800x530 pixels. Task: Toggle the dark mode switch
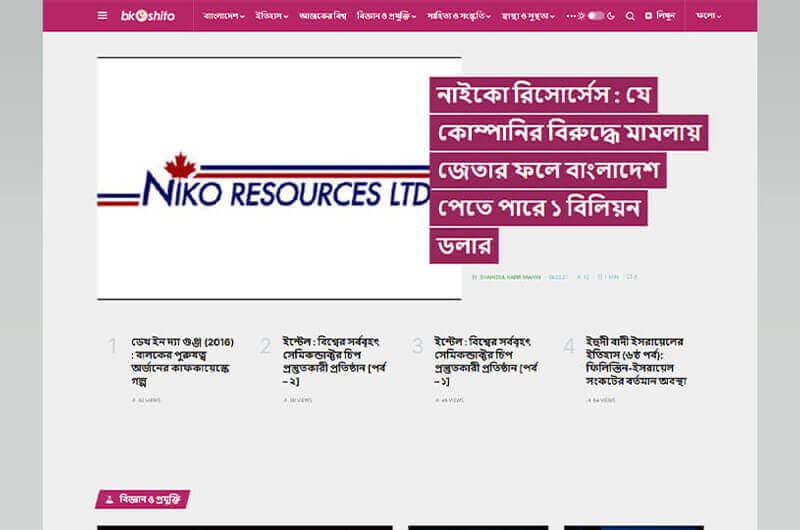pyautogui.click(x=596, y=16)
